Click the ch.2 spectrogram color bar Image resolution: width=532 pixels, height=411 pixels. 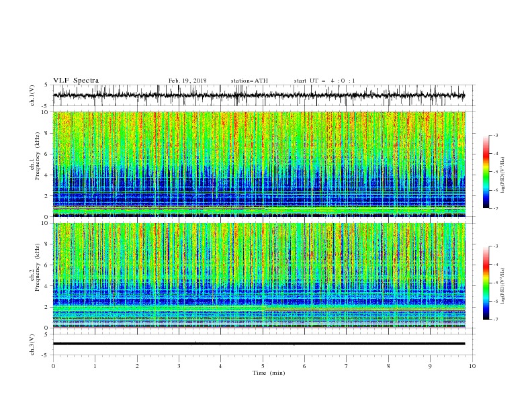coord(486,283)
